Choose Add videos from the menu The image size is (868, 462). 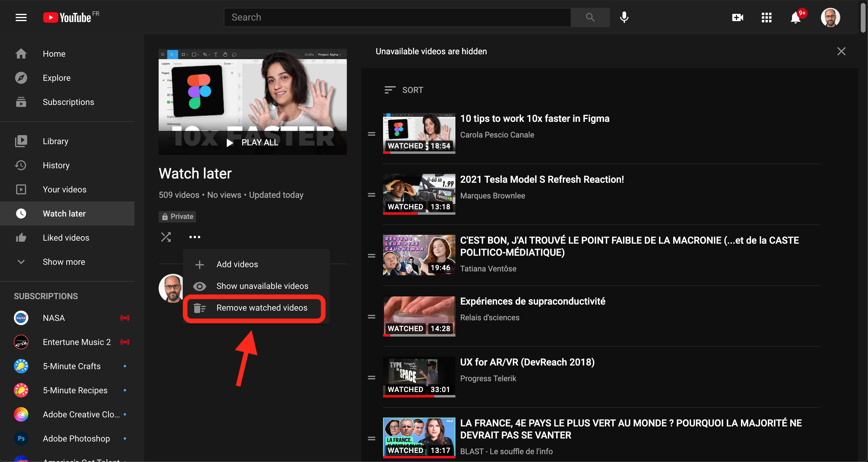pos(256,264)
